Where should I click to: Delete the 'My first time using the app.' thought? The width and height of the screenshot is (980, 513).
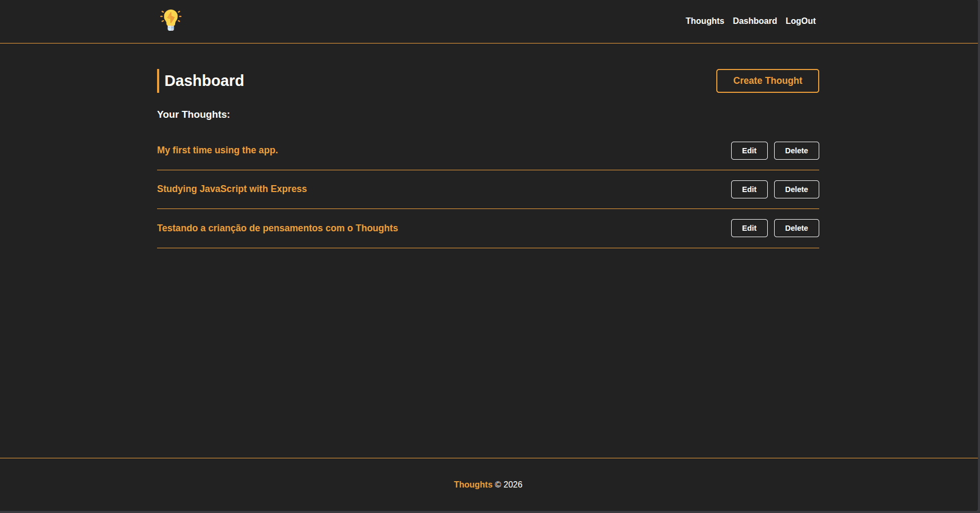tap(796, 151)
